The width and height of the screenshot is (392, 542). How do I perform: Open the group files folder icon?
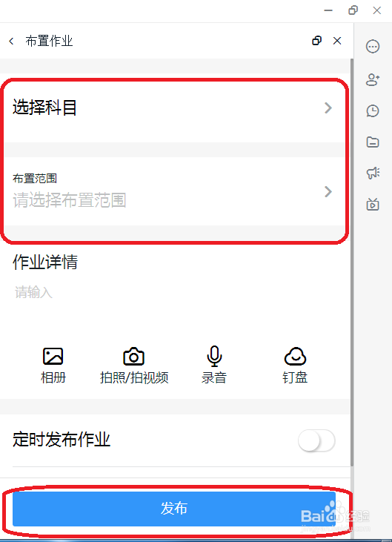pos(373,142)
